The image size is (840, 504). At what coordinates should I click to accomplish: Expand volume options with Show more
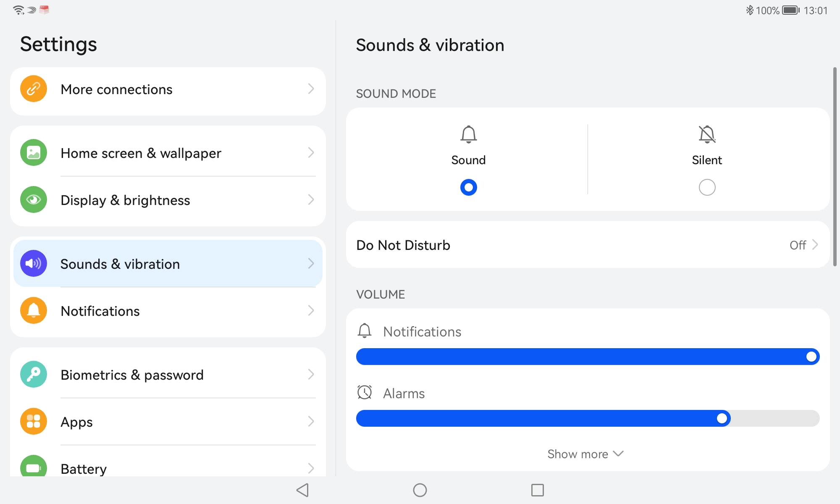click(585, 454)
